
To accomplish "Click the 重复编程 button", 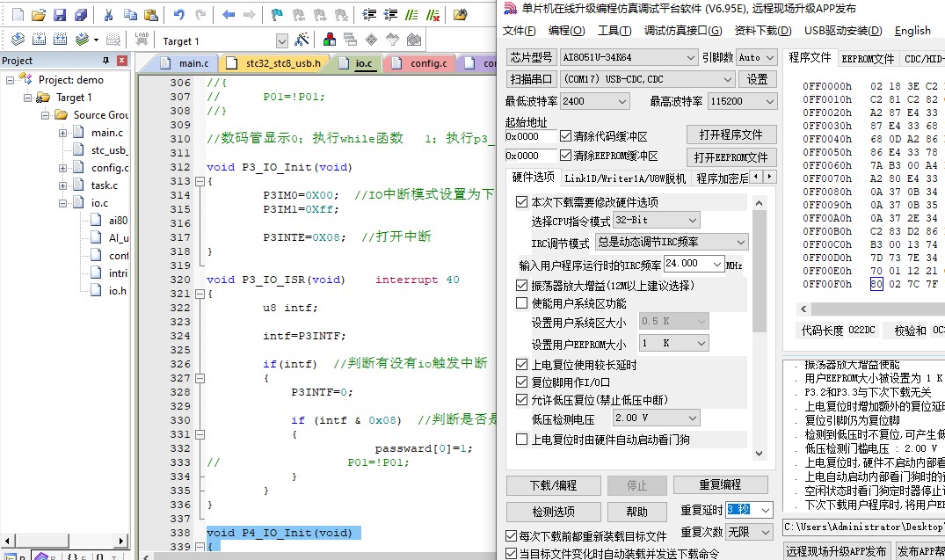I will pyautogui.click(x=720, y=485).
